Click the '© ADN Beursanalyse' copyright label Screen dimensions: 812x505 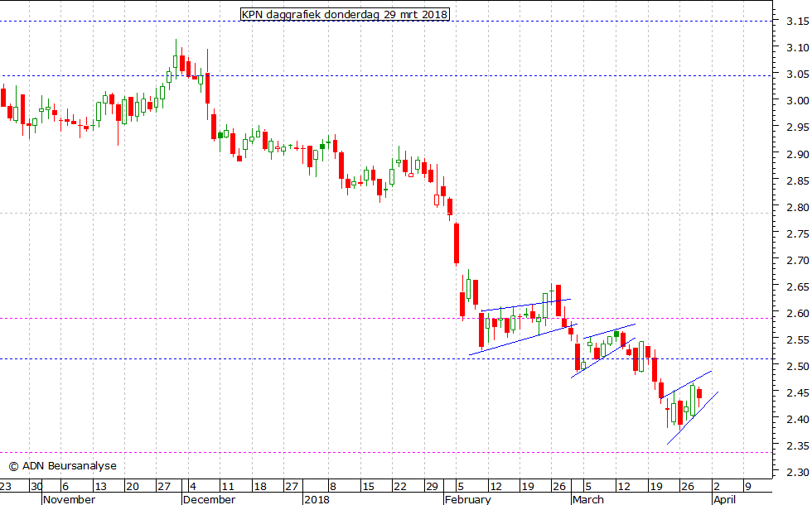[x=63, y=465]
